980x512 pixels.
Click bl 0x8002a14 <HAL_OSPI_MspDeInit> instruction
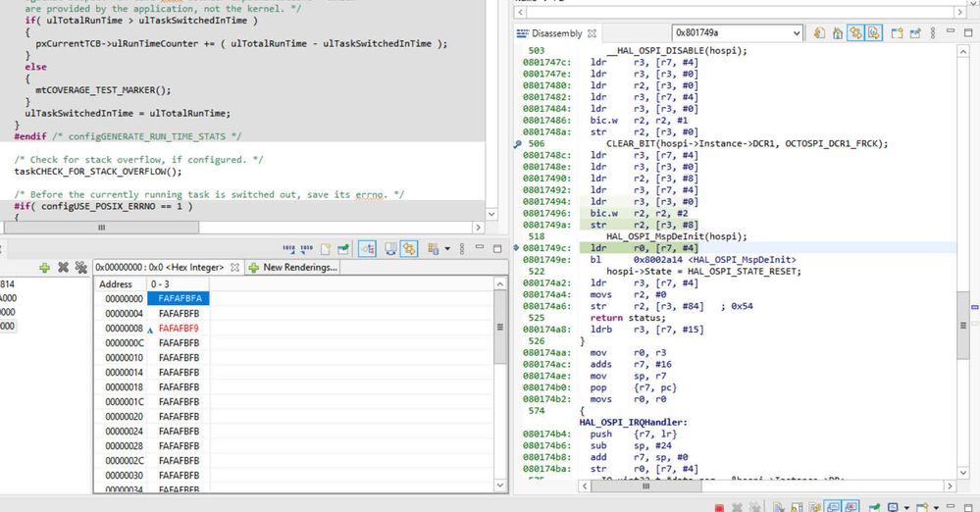pyautogui.click(x=694, y=260)
